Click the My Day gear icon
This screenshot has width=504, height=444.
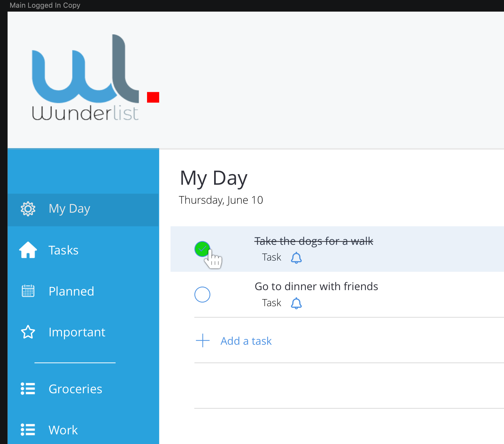[28, 209]
